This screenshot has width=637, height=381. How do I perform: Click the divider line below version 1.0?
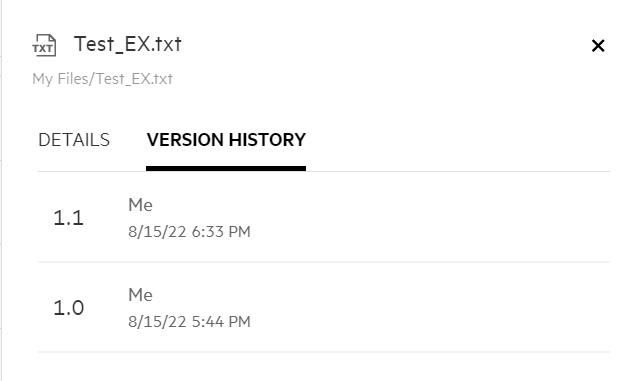(x=324, y=352)
